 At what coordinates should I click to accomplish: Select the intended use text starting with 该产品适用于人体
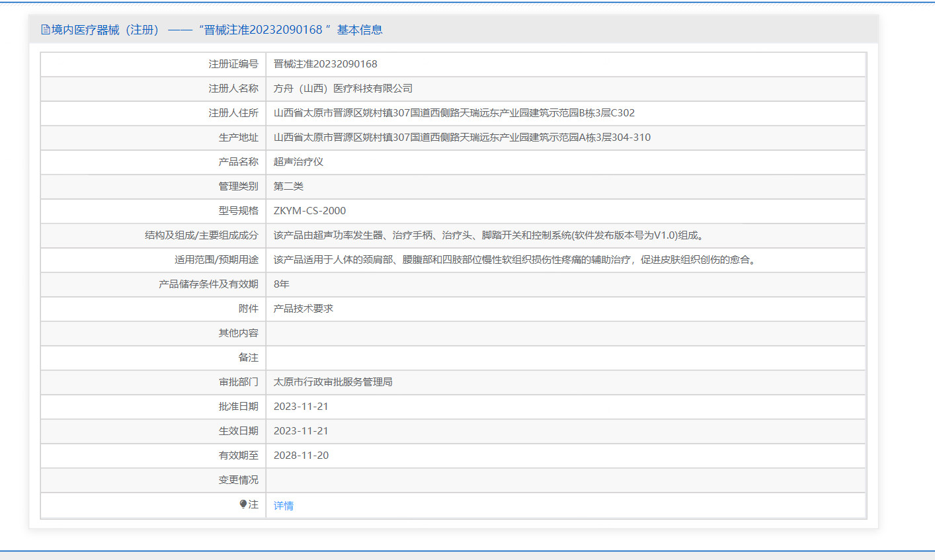click(x=516, y=260)
